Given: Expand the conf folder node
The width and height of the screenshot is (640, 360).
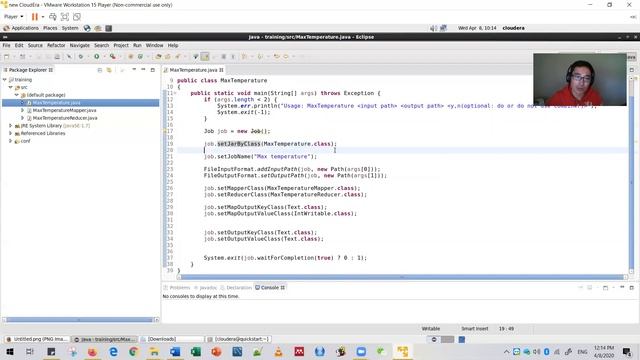Looking at the screenshot, I should (x=11, y=141).
